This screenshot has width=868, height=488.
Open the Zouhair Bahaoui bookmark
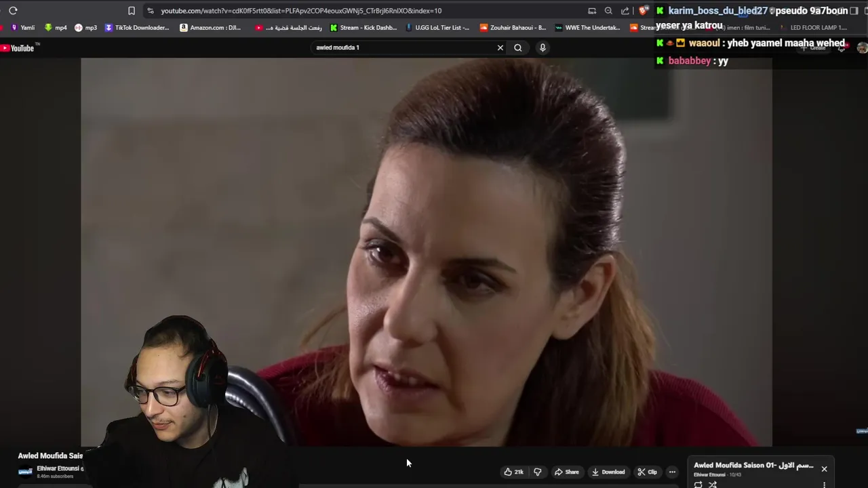click(x=513, y=28)
